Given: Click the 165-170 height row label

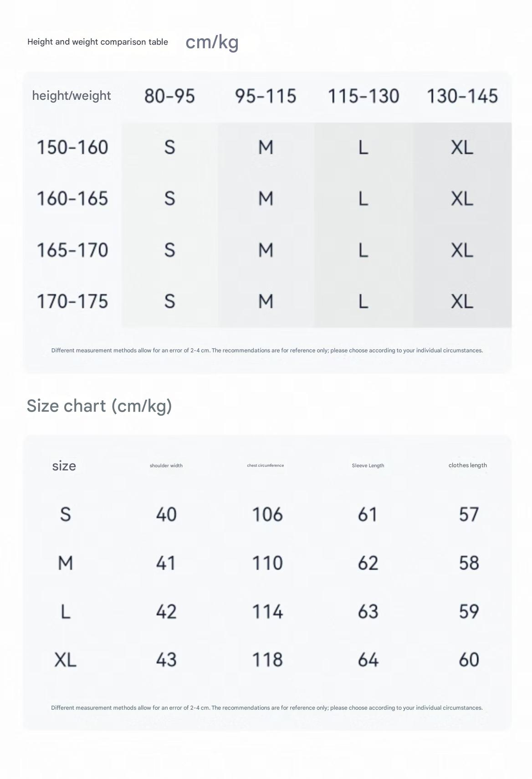Looking at the screenshot, I should (x=72, y=250).
